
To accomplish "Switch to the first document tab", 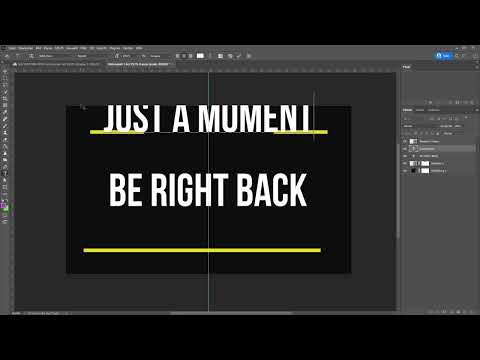I will (58, 64).
